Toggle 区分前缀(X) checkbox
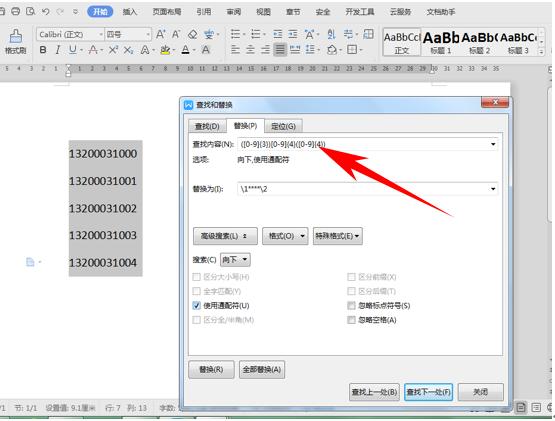The image size is (555, 421). coord(351,277)
